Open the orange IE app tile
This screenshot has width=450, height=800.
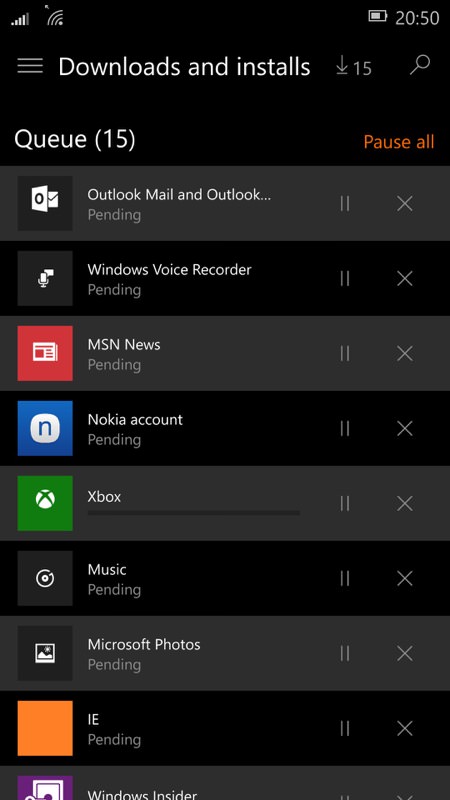click(x=45, y=728)
